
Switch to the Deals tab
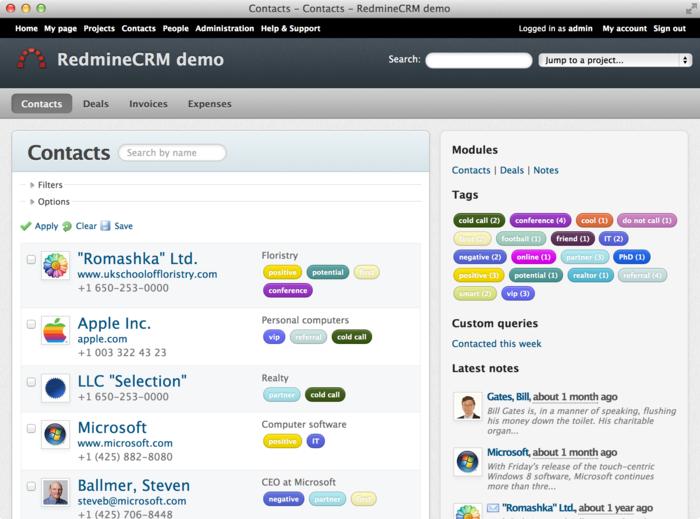(x=96, y=104)
